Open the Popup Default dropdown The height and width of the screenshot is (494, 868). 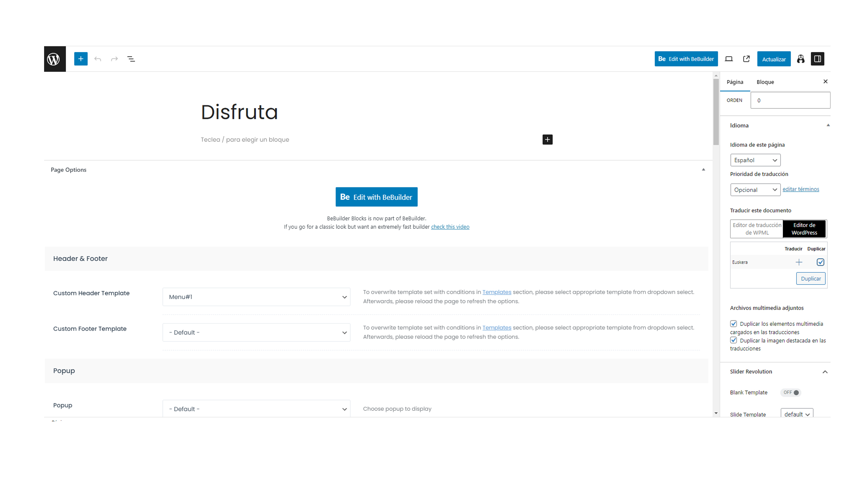pyautogui.click(x=256, y=409)
